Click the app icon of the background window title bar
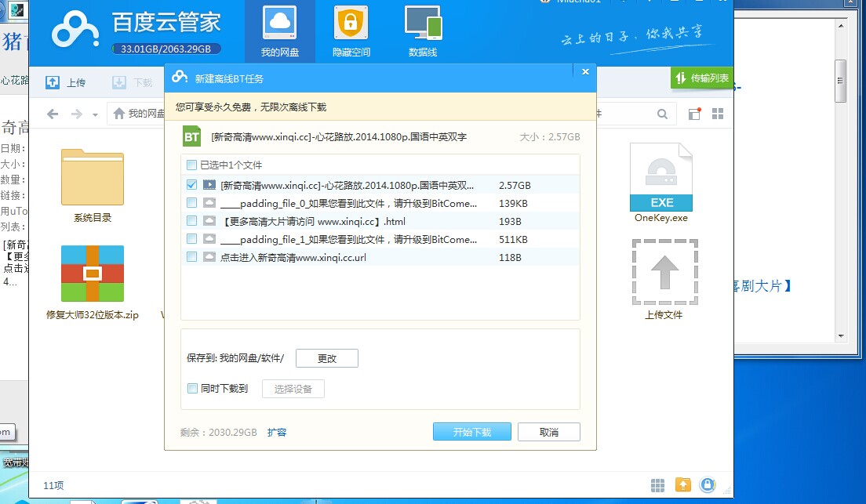The image size is (866, 504). click(x=16, y=9)
